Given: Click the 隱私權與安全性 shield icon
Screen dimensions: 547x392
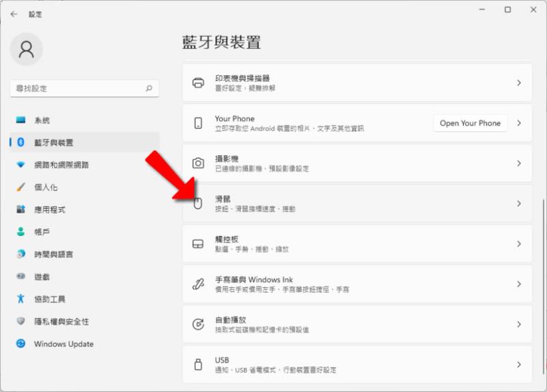Looking at the screenshot, I should pos(21,321).
